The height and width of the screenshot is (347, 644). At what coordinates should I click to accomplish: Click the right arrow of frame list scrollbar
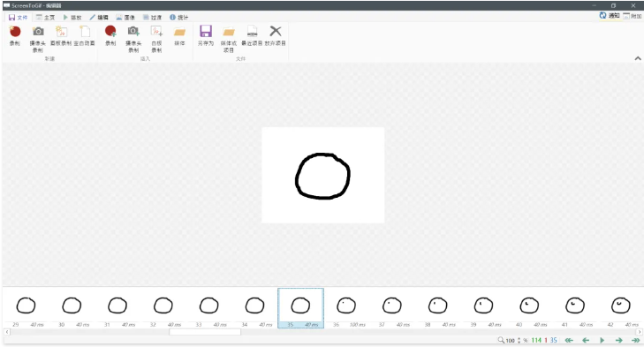point(639,332)
